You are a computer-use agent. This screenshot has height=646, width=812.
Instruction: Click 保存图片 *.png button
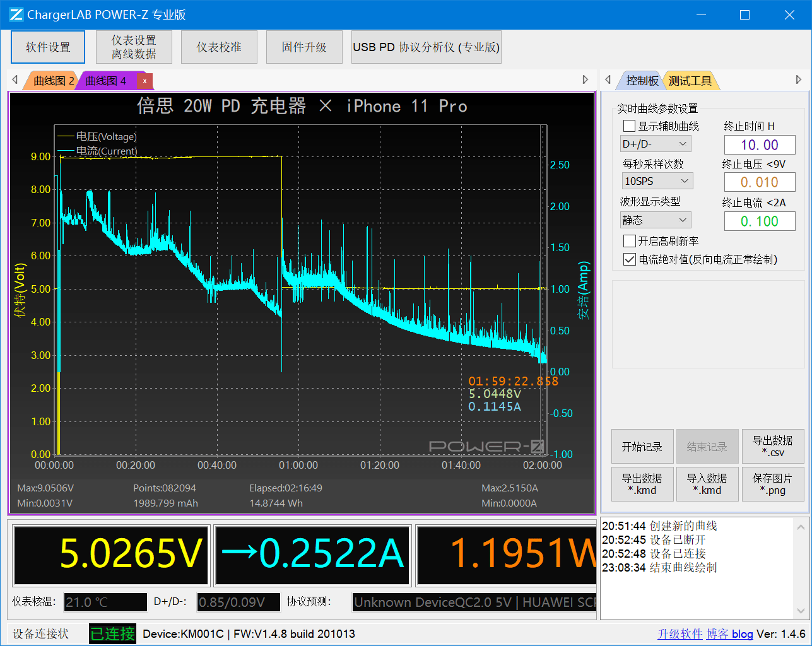(x=773, y=484)
